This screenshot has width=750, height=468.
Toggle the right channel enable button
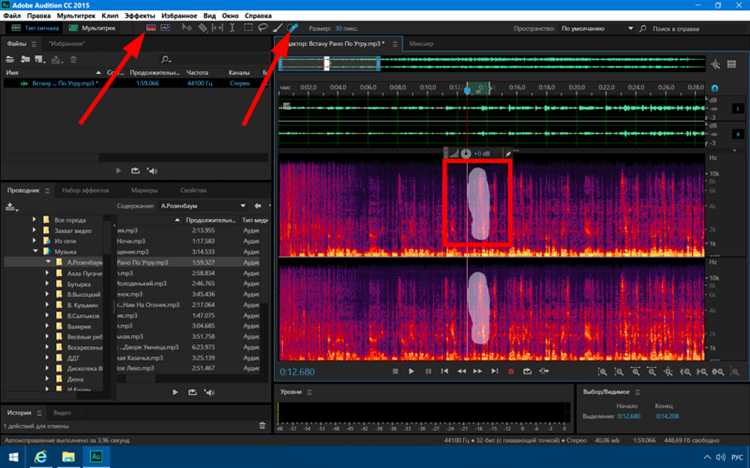pyautogui.click(x=737, y=134)
